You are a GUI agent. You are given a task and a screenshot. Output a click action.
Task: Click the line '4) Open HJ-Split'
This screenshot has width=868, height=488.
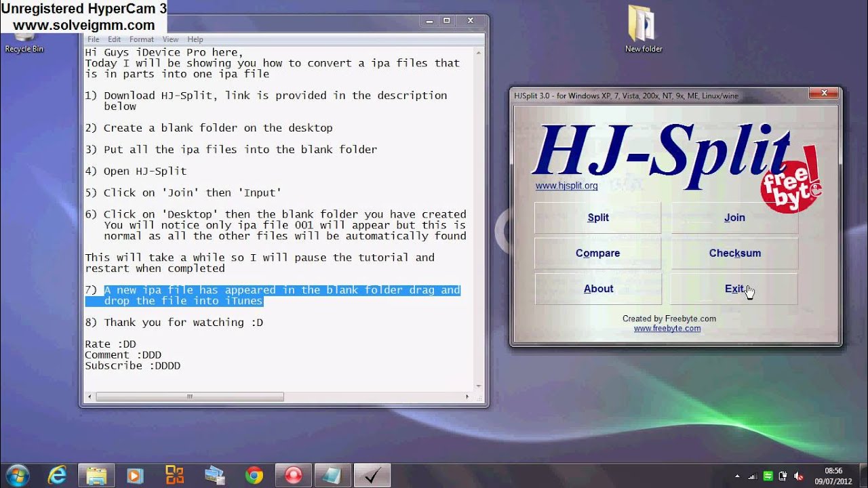pyautogui.click(x=136, y=171)
